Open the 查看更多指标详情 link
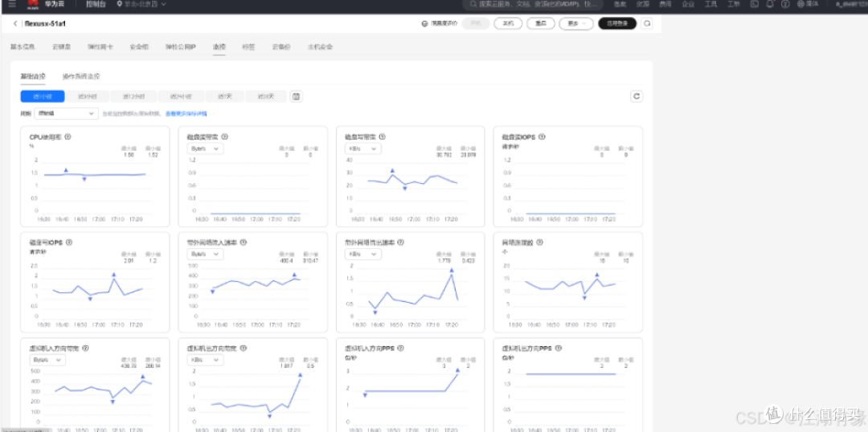The width and height of the screenshot is (868, 432). [186, 113]
